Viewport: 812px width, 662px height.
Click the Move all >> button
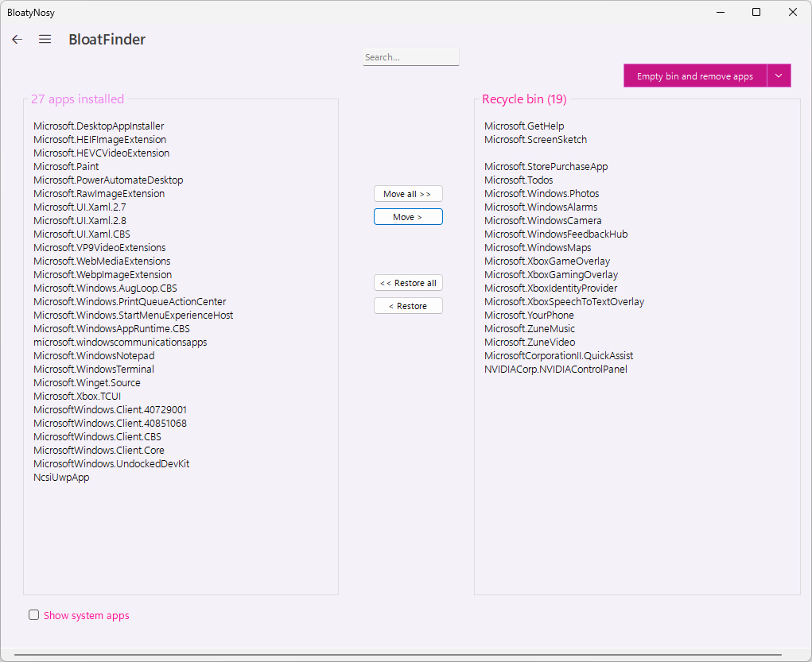coord(408,194)
